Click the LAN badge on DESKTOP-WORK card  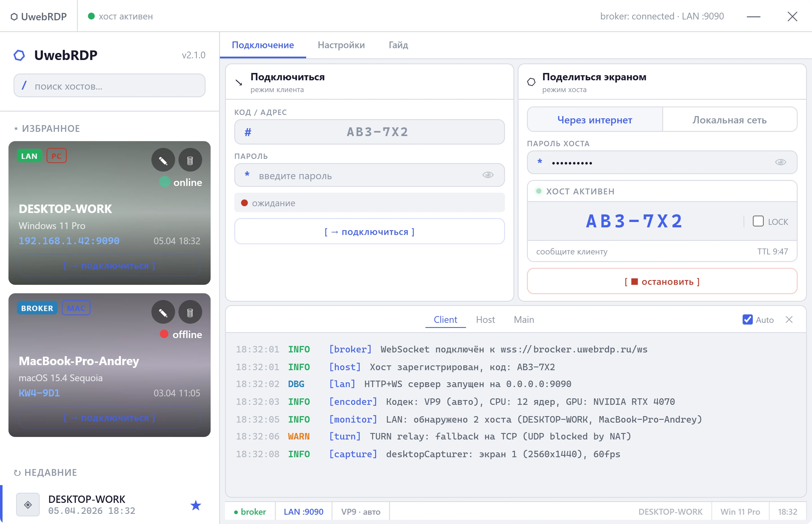click(29, 156)
